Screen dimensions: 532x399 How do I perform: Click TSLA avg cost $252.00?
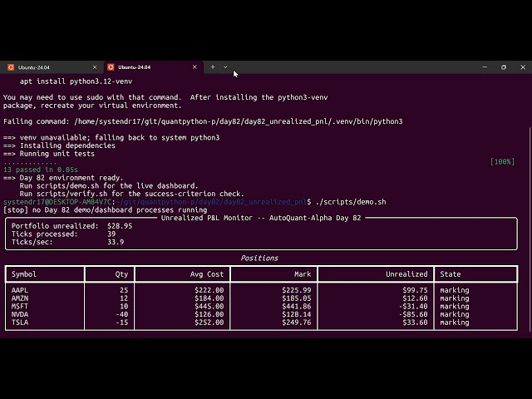[209, 323]
